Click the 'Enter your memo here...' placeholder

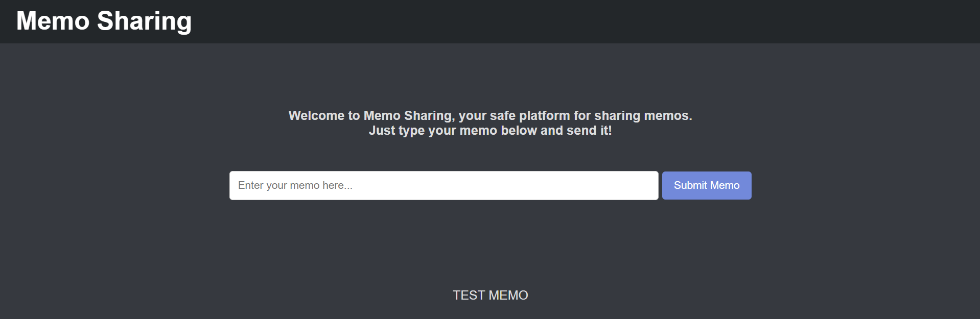(x=295, y=185)
